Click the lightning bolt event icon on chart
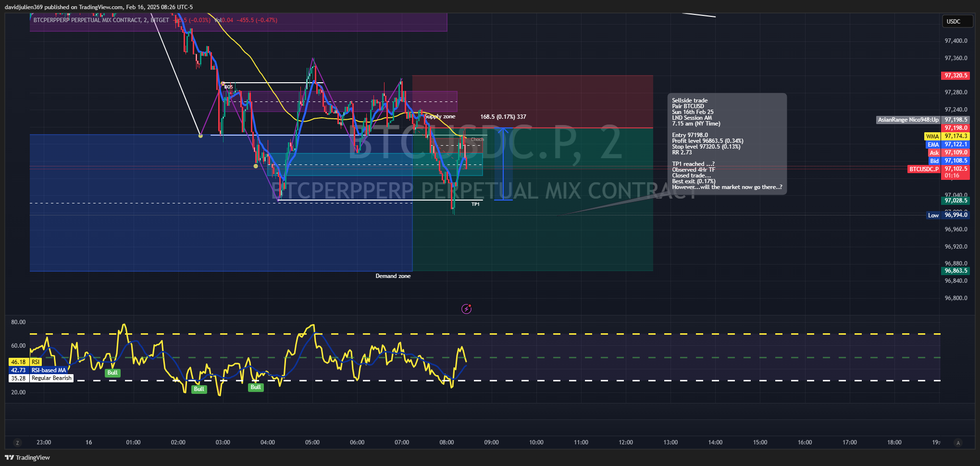 click(x=466, y=309)
